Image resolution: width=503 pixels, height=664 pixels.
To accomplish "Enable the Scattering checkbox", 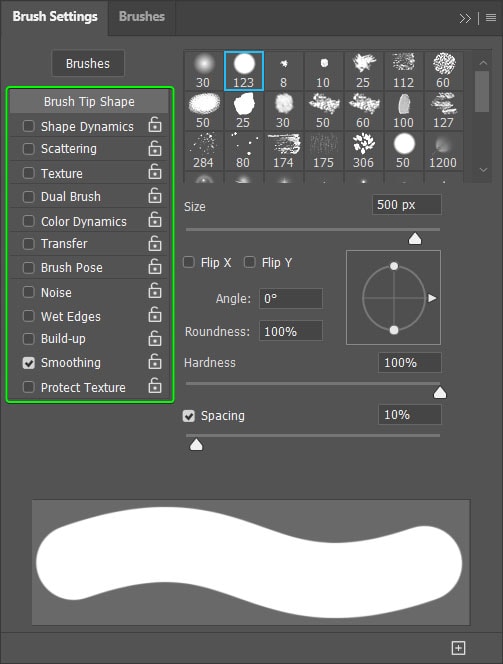I will 28,149.
